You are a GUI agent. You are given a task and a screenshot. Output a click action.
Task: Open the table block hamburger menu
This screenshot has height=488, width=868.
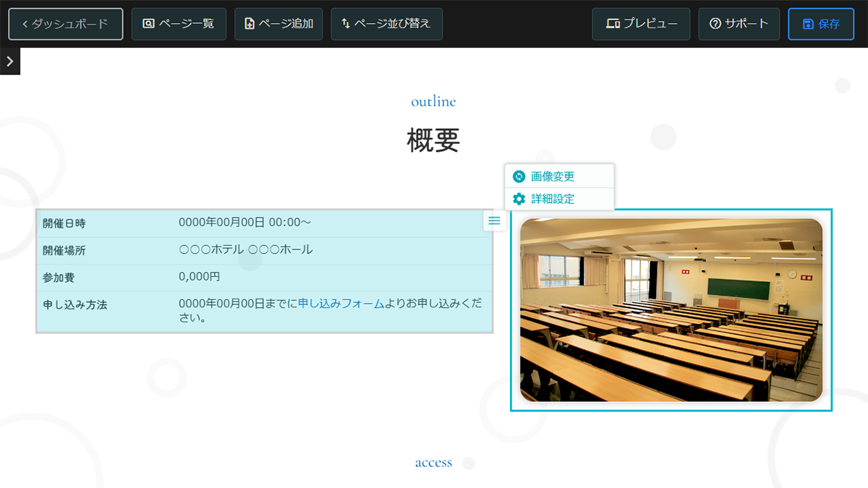click(x=494, y=221)
